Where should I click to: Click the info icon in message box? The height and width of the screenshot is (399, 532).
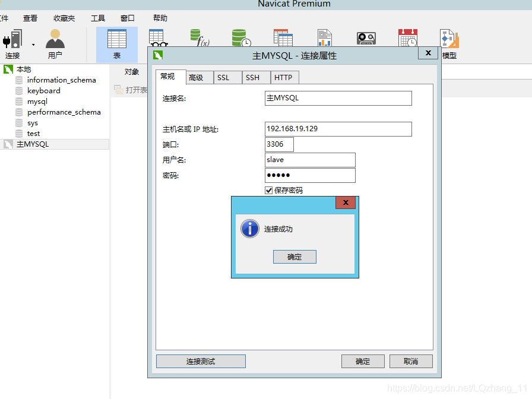point(250,229)
